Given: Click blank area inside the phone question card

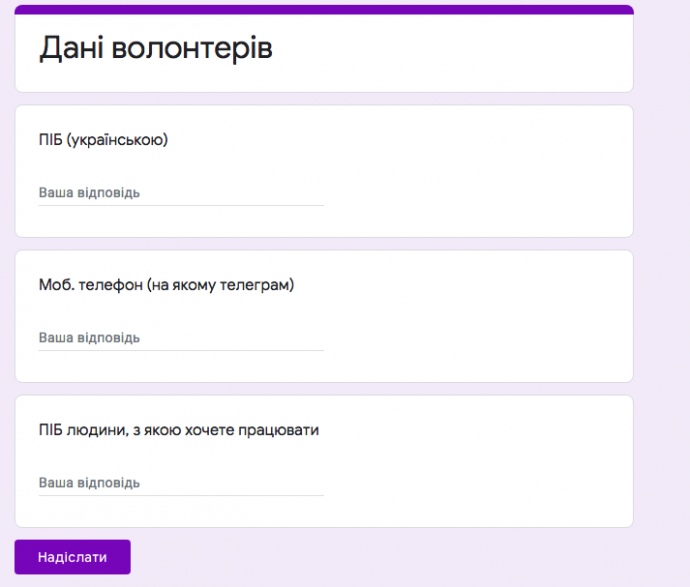Looking at the screenshot, I should (x=480, y=320).
